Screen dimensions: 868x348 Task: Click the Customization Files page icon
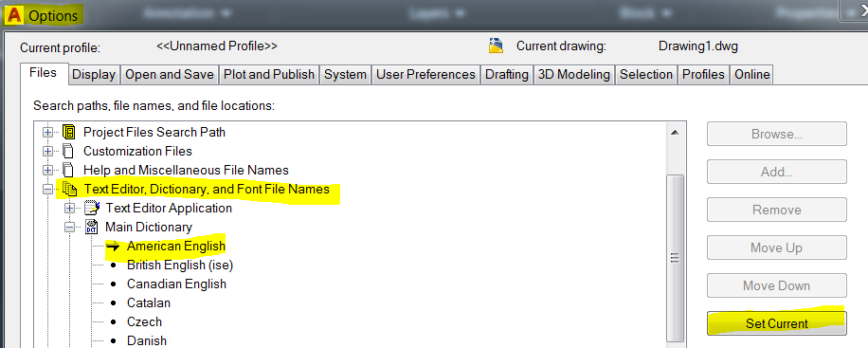[x=68, y=151]
